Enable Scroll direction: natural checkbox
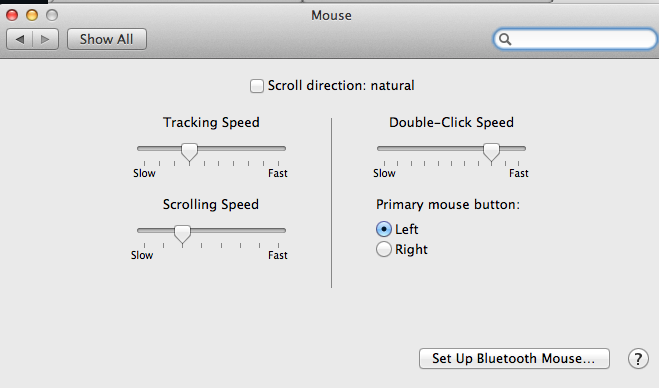This screenshot has height=388, width=659. pos(257,86)
